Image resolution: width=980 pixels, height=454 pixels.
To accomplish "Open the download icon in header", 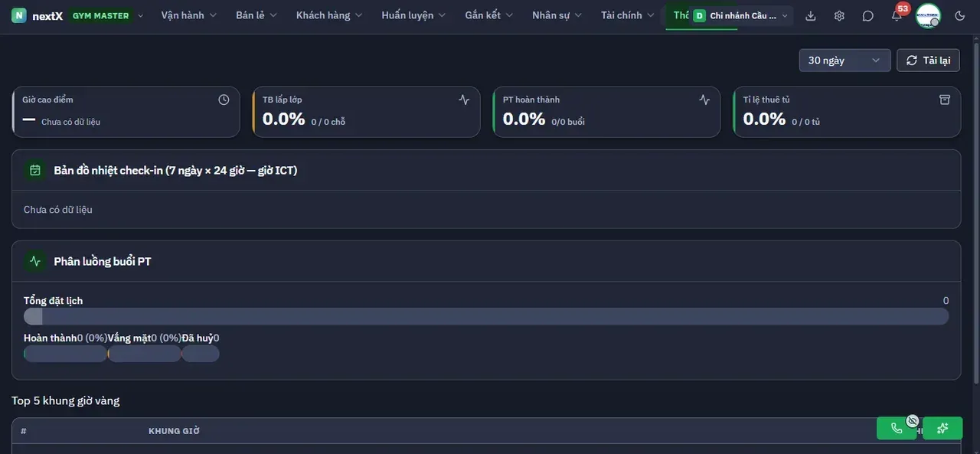I will coord(811,15).
